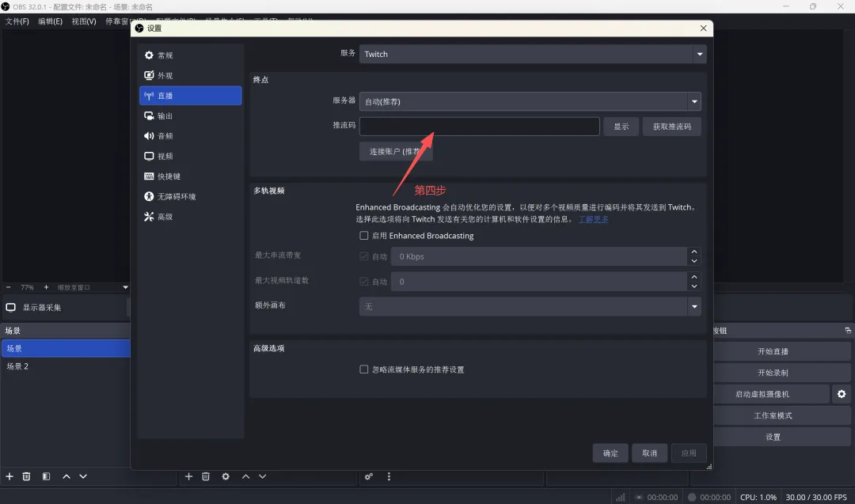Viewport: 855px width, 504px height.
Task: Add a new source with plus icon
Action: 188,476
